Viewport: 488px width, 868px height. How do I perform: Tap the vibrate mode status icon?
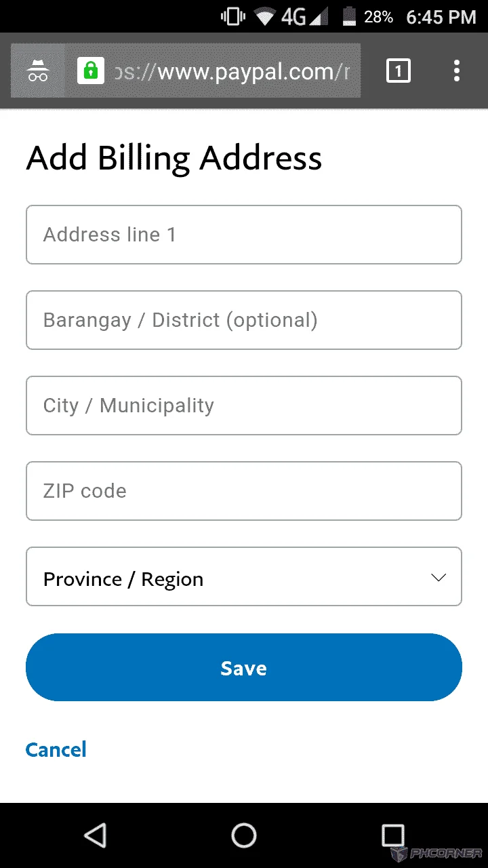tap(233, 16)
